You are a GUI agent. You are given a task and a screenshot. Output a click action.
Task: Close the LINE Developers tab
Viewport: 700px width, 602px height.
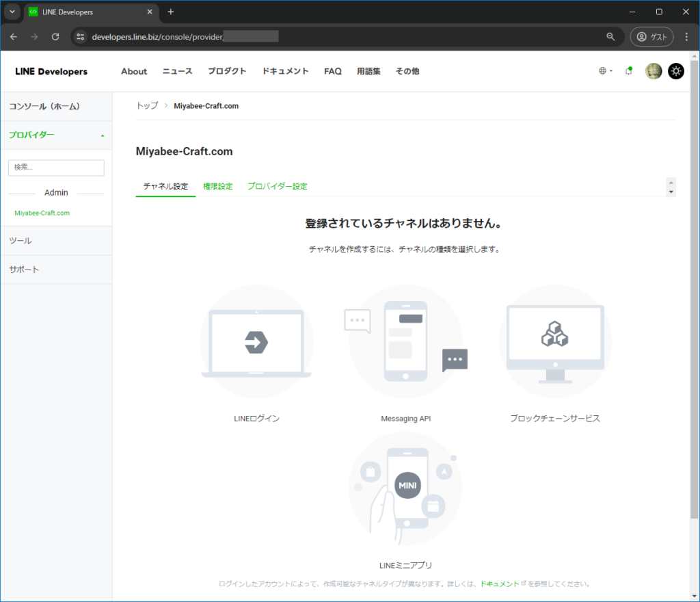[x=150, y=12]
